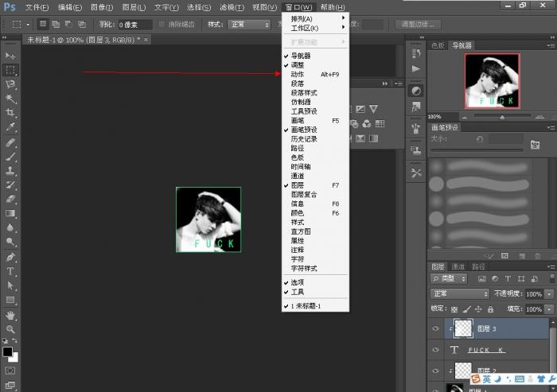Lock all with padlock icon
Screen dimensions: 557x392
(491, 309)
